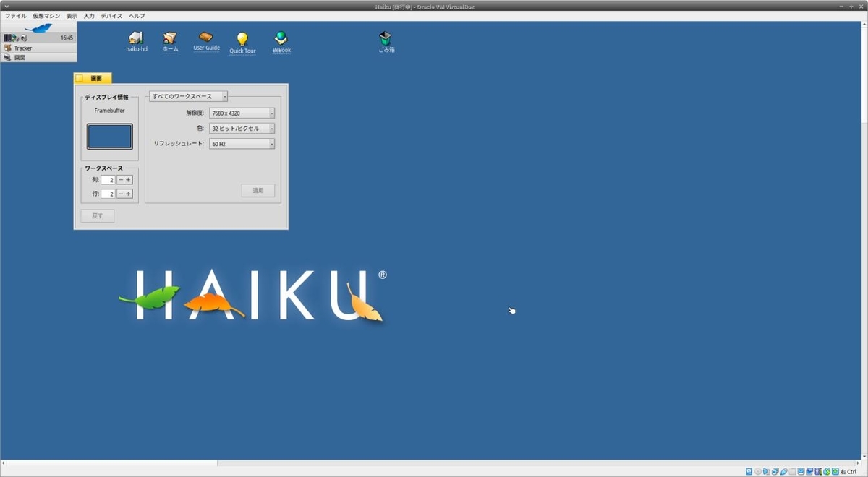Decrease the 行 workspace rows with minus
This screenshot has width=868, height=477.
[x=120, y=194]
